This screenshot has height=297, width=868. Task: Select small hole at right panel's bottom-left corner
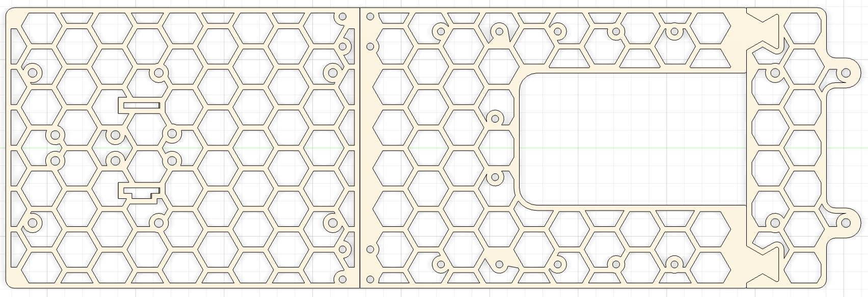click(370, 279)
